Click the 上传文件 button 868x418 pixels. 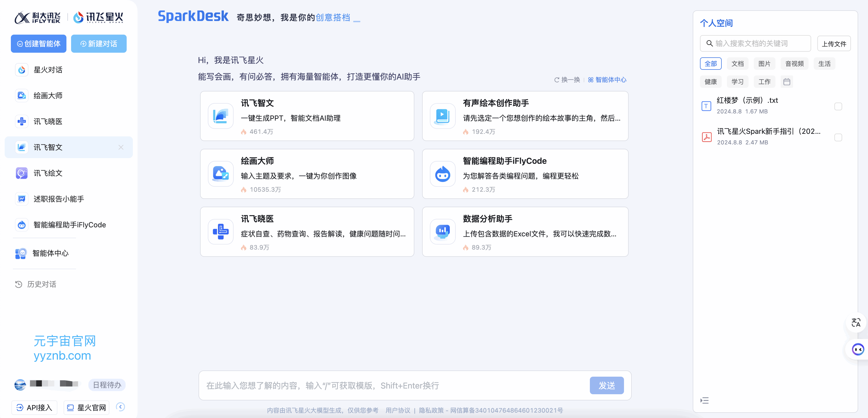(834, 44)
